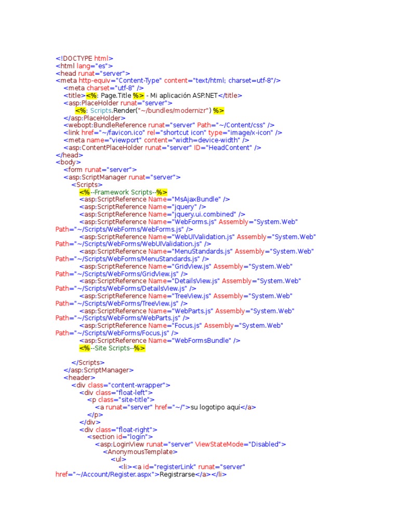Click the div class="float-left" line
Screen dimensions: 399x532
(116, 393)
